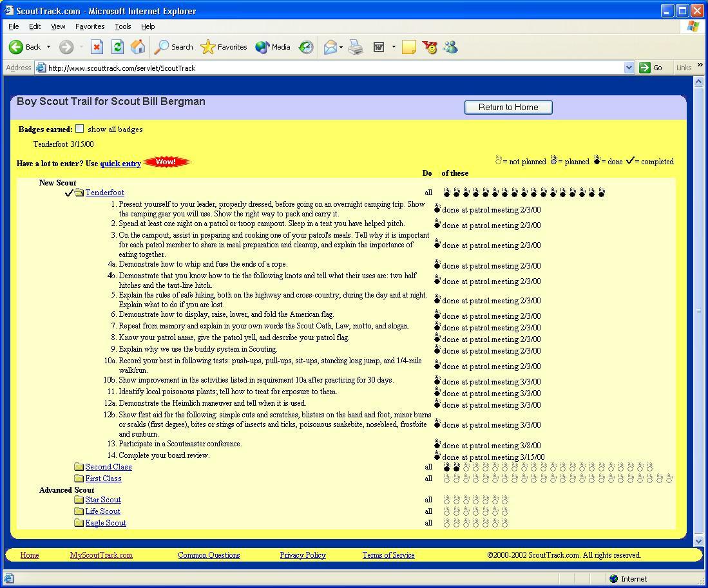Expand the Star Scout folder icon
Viewport: 708px width, 588px height.
[x=79, y=500]
